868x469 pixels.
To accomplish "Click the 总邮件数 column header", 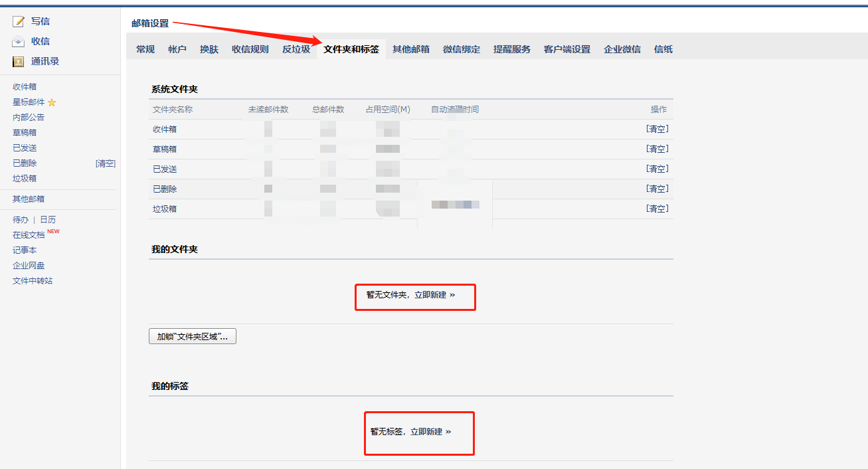I will tap(328, 110).
